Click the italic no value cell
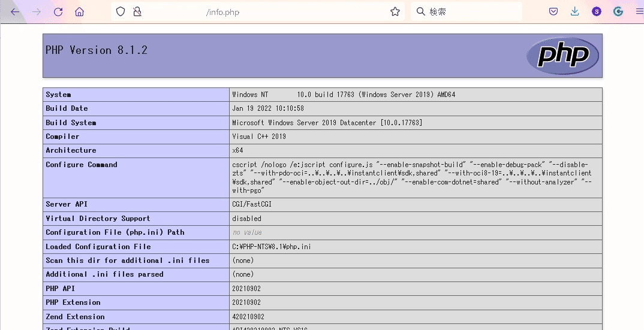The width and height of the screenshot is (644, 330). pos(247,232)
